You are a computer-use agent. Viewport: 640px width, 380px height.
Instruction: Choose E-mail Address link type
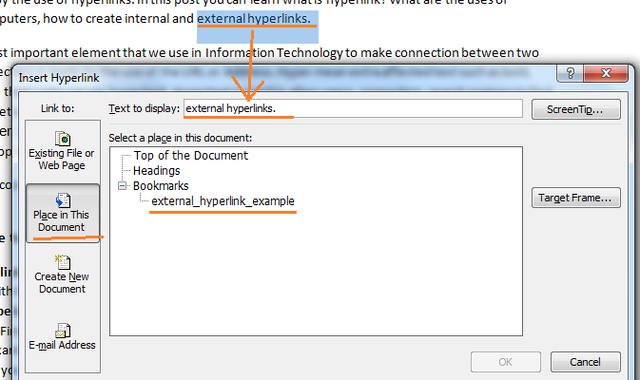pos(62,337)
